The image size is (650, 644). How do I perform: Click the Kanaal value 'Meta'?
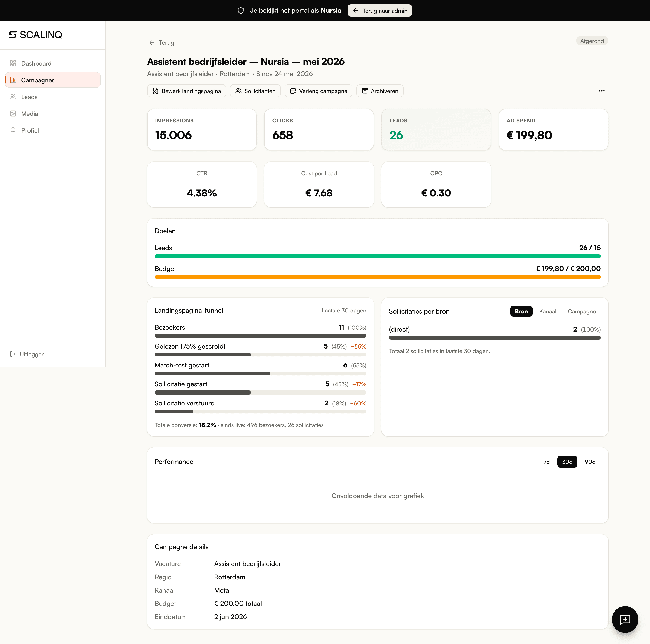[x=221, y=590]
